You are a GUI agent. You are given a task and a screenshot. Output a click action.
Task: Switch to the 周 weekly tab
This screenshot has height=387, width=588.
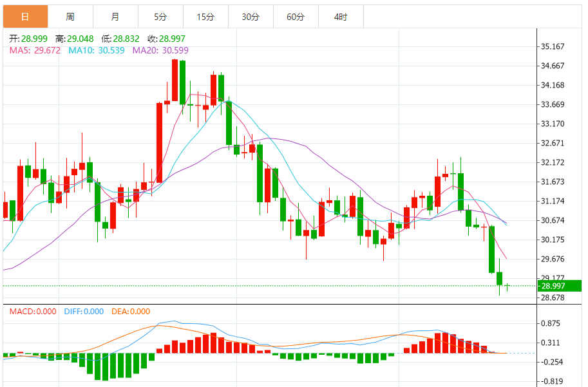pos(70,17)
